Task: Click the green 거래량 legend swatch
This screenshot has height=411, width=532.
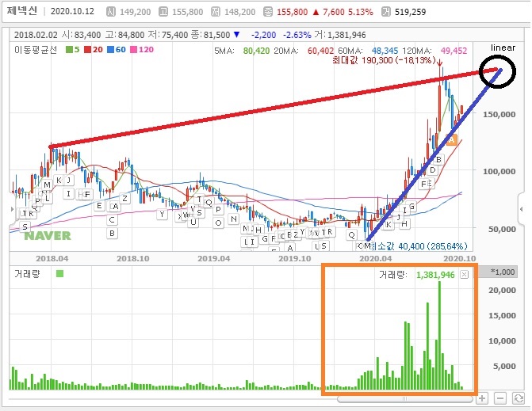Action: pyautogui.click(x=59, y=273)
